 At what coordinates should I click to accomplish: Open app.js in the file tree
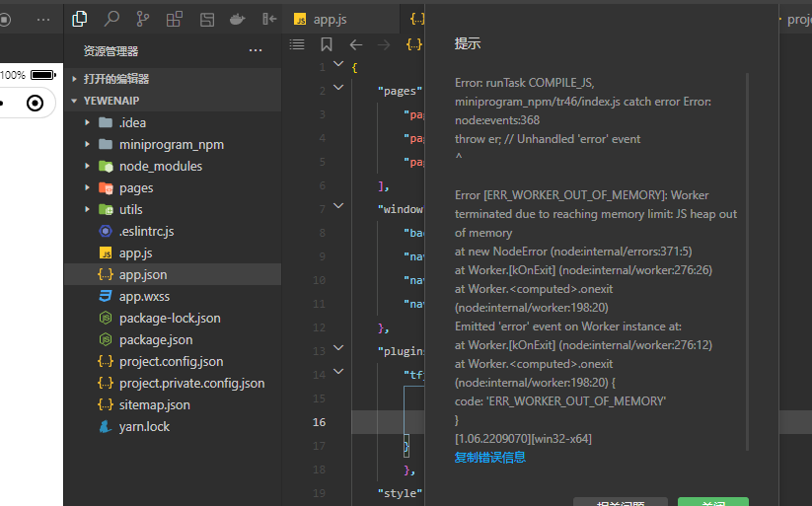[173, 253]
